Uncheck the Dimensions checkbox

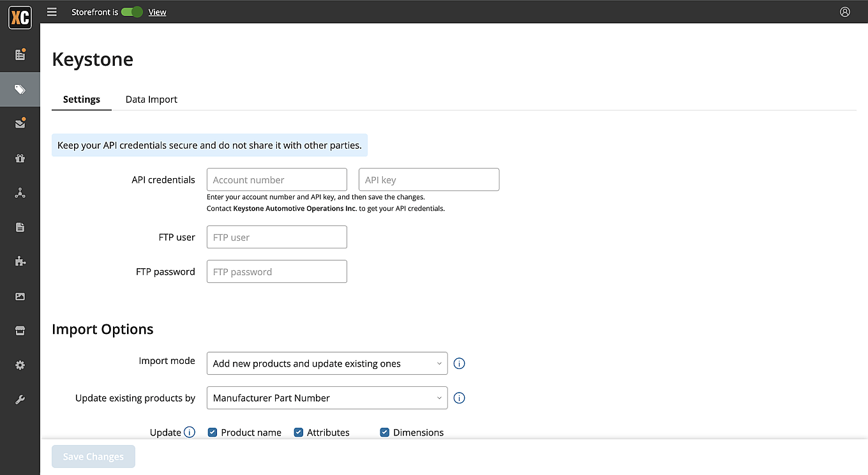(x=384, y=432)
